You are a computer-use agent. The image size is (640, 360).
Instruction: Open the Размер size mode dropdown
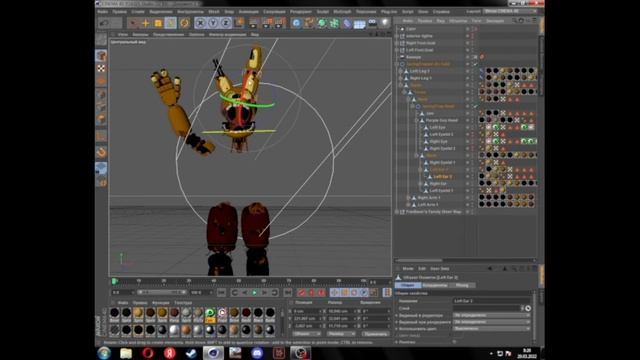pyautogui.click(x=341, y=334)
